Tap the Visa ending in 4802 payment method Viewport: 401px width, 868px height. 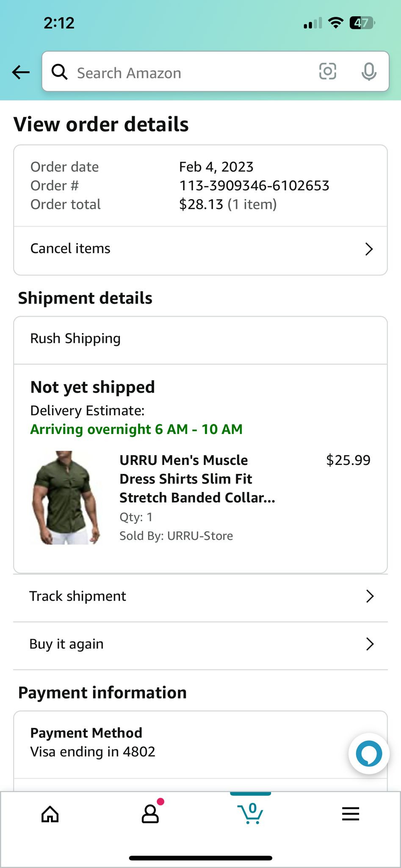[93, 751]
